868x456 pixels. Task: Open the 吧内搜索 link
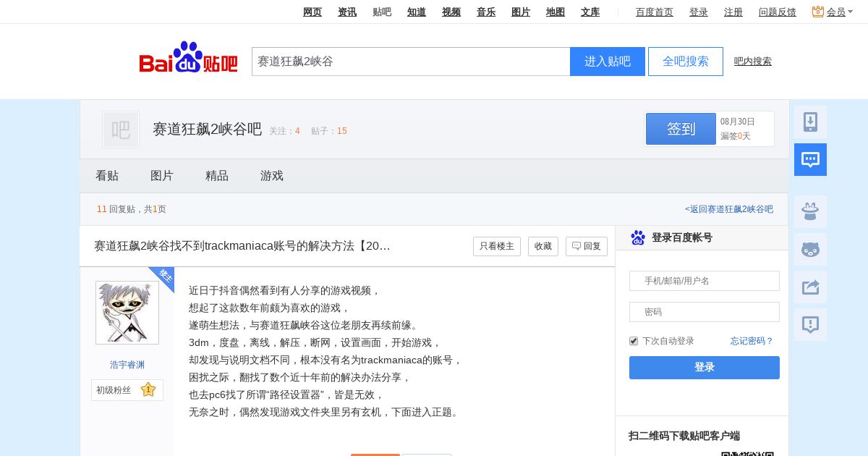753,62
